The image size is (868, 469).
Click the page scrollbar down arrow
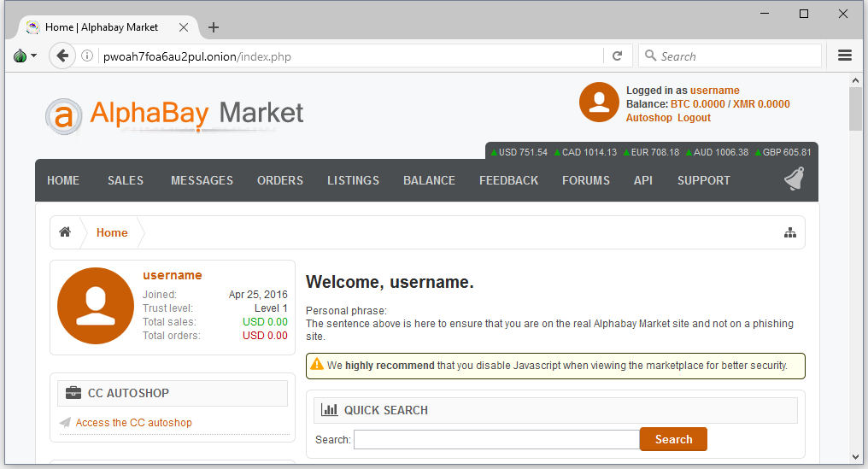[856, 457]
